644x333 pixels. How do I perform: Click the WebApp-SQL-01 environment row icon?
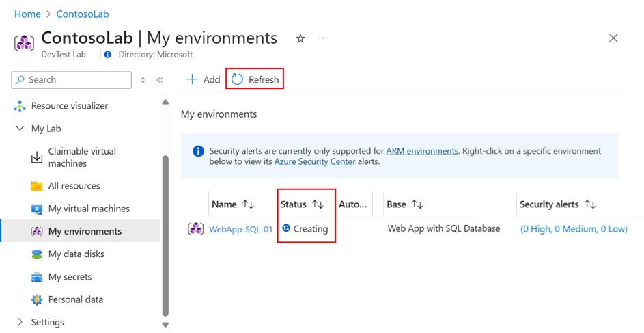[x=195, y=229]
